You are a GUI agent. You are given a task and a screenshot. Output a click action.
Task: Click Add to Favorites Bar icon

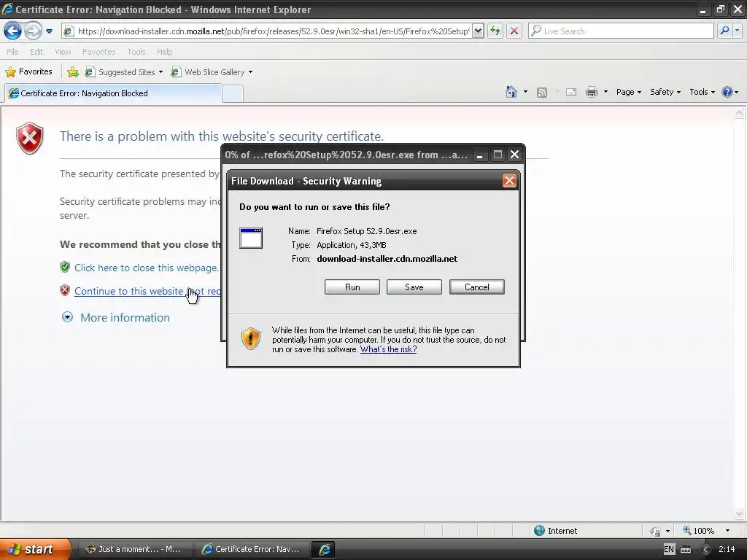72,72
